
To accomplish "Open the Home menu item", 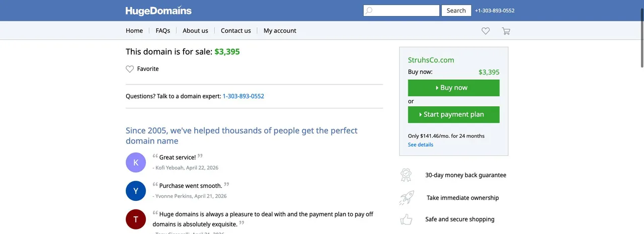I will (x=134, y=31).
